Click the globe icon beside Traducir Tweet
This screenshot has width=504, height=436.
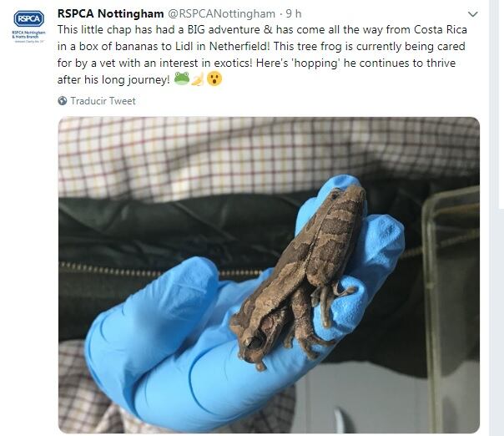[63, 101]
